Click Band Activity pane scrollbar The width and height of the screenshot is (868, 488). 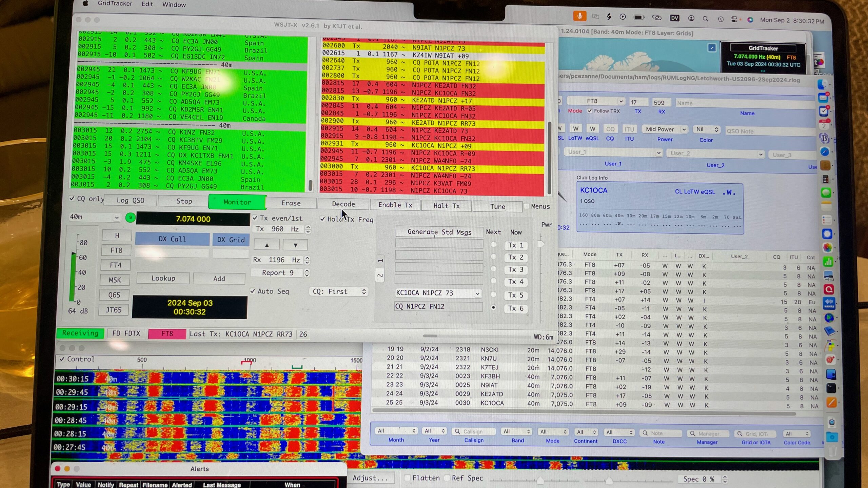tap(310, 185)
